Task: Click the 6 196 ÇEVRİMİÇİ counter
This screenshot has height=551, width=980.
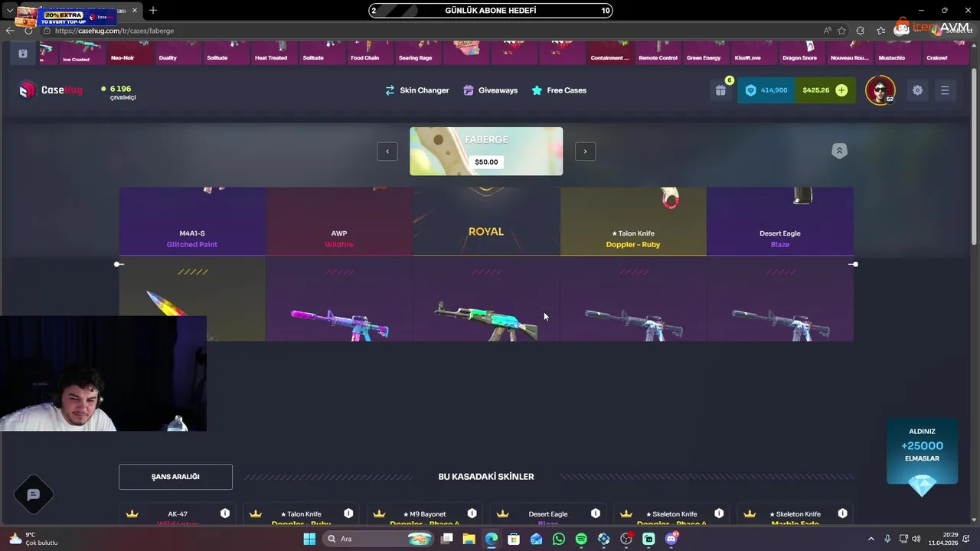Action: (119, 93)
